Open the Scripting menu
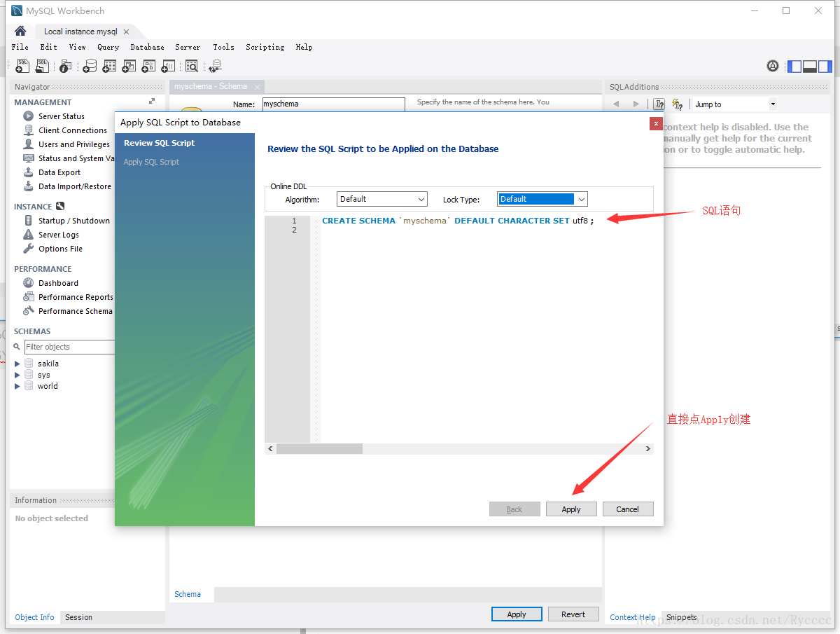 [265, 47]
